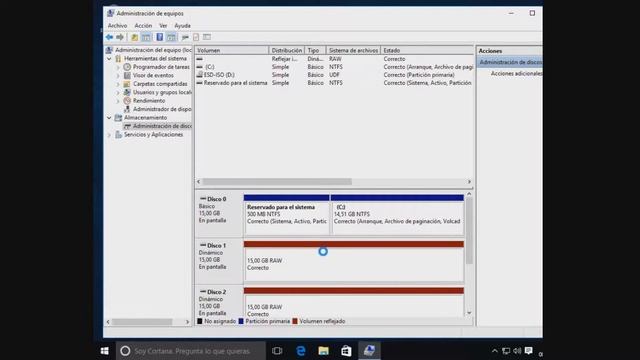
Task: Open Microsoft Edge from the taskbar
Action: [301, 351]
